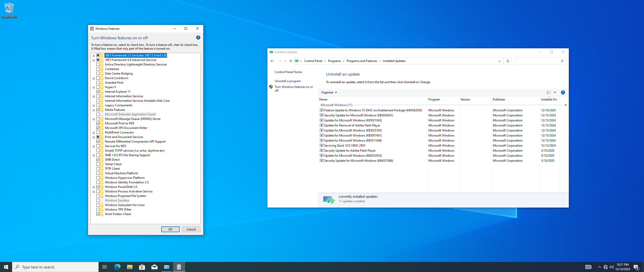Toggle Microsoft Print to PDF checkbox
The height and width of the screenshot is (272, 644).
(98, 123)
